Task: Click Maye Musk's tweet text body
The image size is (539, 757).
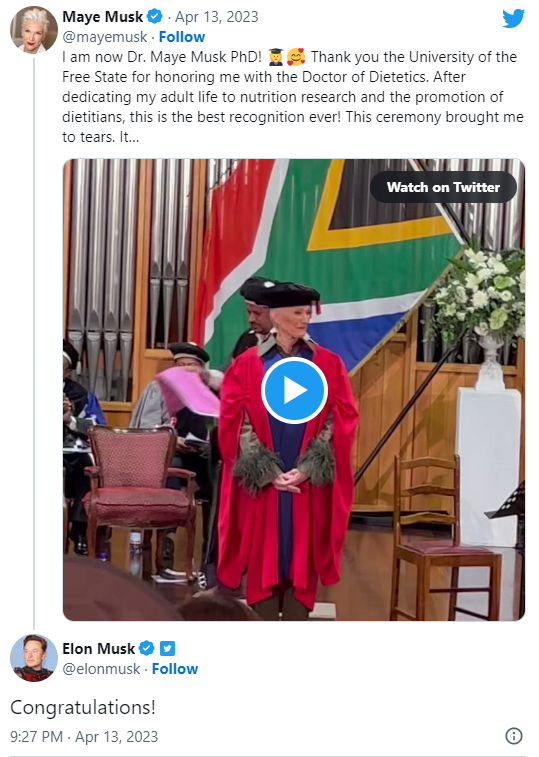Action: 293,97
